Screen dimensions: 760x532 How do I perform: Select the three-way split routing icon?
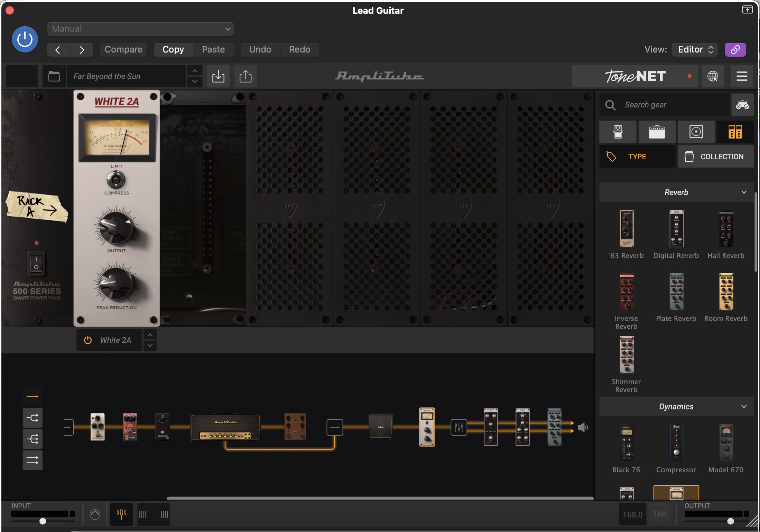click(33, 439)
